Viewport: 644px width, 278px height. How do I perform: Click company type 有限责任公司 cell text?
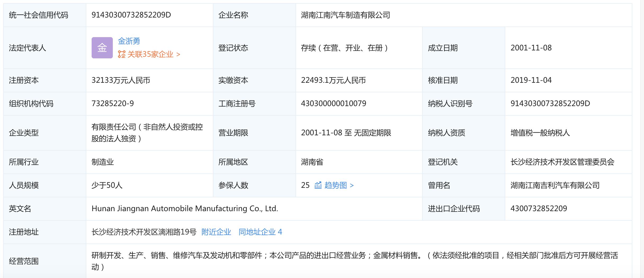pos(147,133)
